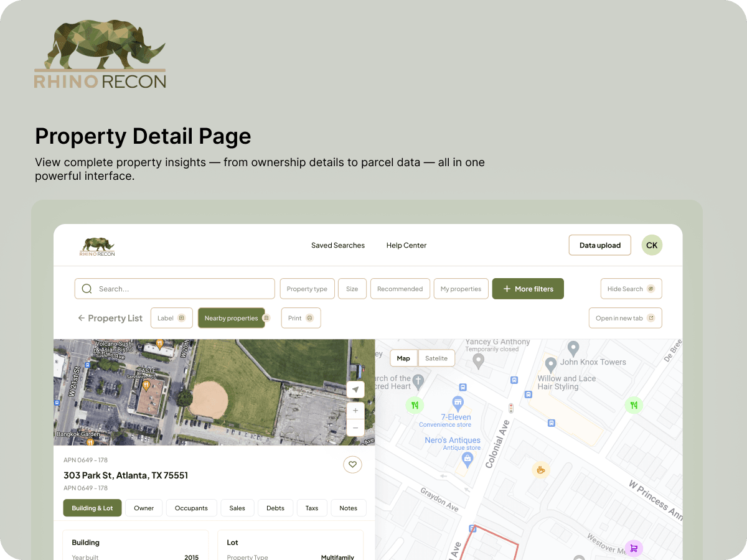747x560 pixels.
Task: Click the traffic light icon on Colonial Ave
Action: pyautogui.click(x=511, y=409)
